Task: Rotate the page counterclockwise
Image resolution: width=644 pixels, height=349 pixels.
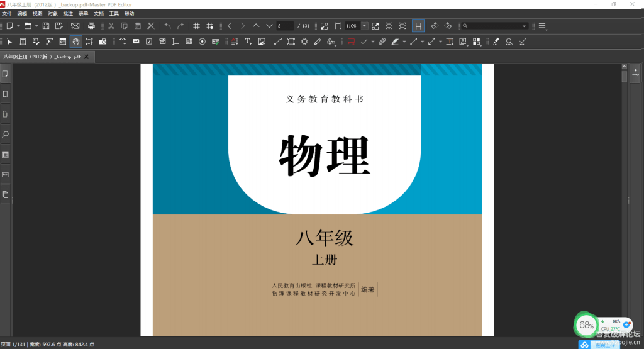Action: tap(434, 26)
